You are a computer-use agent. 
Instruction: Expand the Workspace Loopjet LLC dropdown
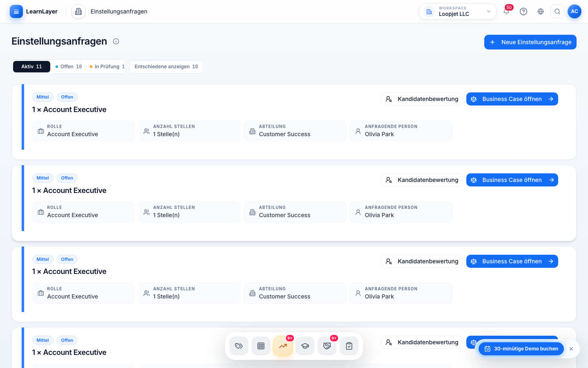(x=458, y=11)
